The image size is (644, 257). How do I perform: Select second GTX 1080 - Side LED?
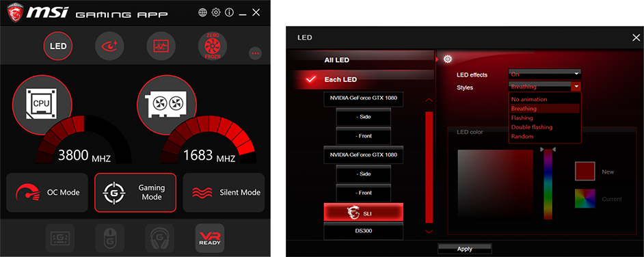pyautogui.click(x=364, y=174)
